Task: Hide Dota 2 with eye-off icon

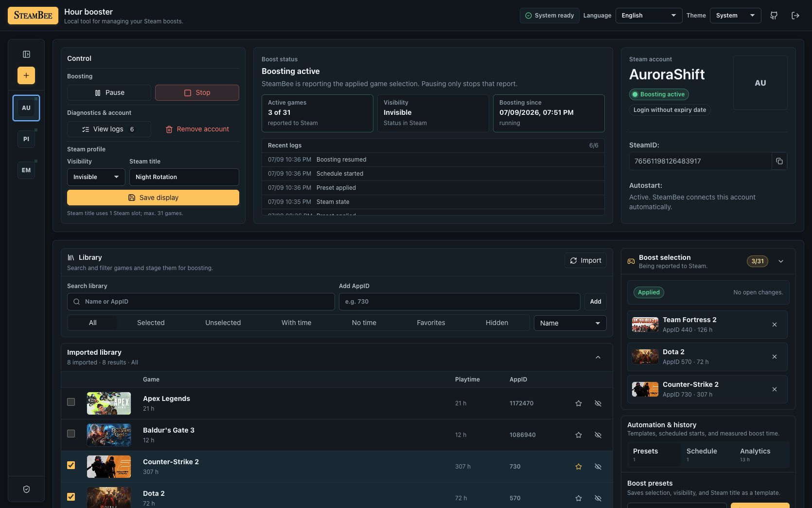Action: click(x=598, y=498)
